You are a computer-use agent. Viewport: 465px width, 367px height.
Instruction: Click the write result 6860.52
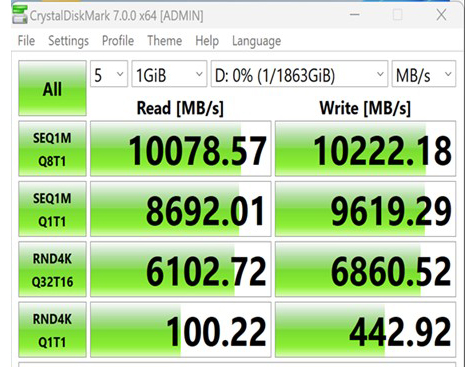tap(365, 269)
